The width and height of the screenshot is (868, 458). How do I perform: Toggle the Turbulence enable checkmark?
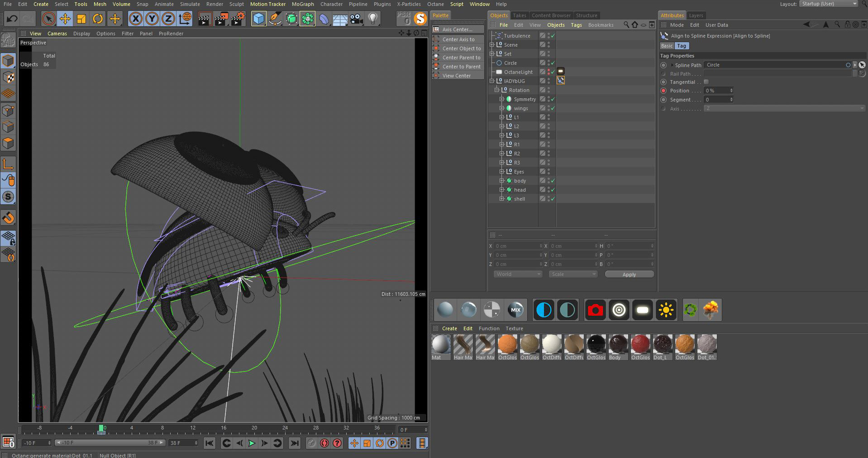[553, 36]
